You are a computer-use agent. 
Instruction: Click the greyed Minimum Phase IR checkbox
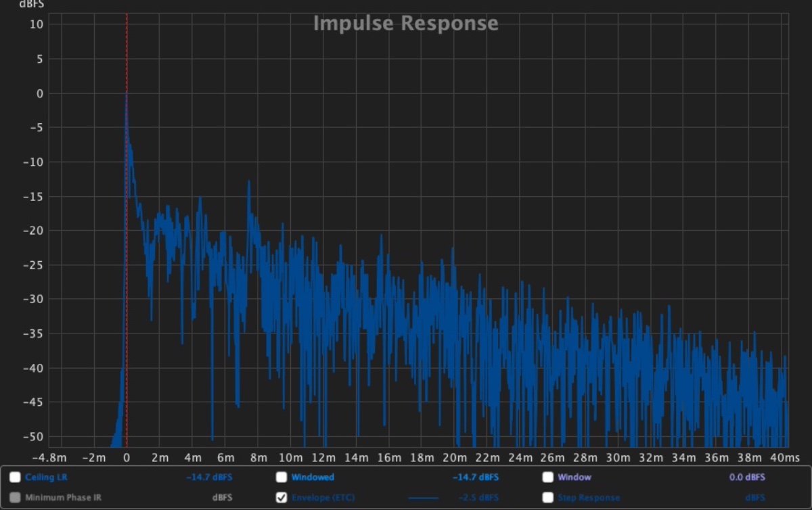click(15, 498)
